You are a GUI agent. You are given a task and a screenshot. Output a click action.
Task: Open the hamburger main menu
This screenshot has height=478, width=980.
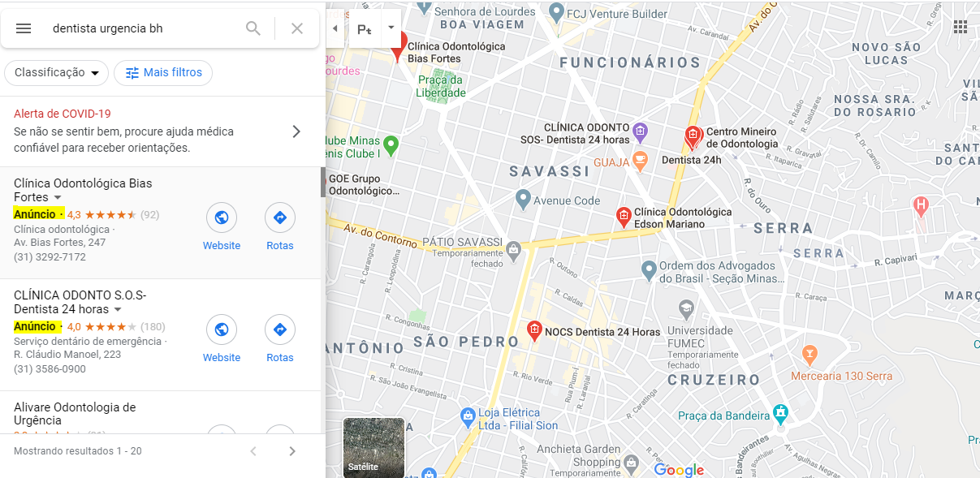24,28
